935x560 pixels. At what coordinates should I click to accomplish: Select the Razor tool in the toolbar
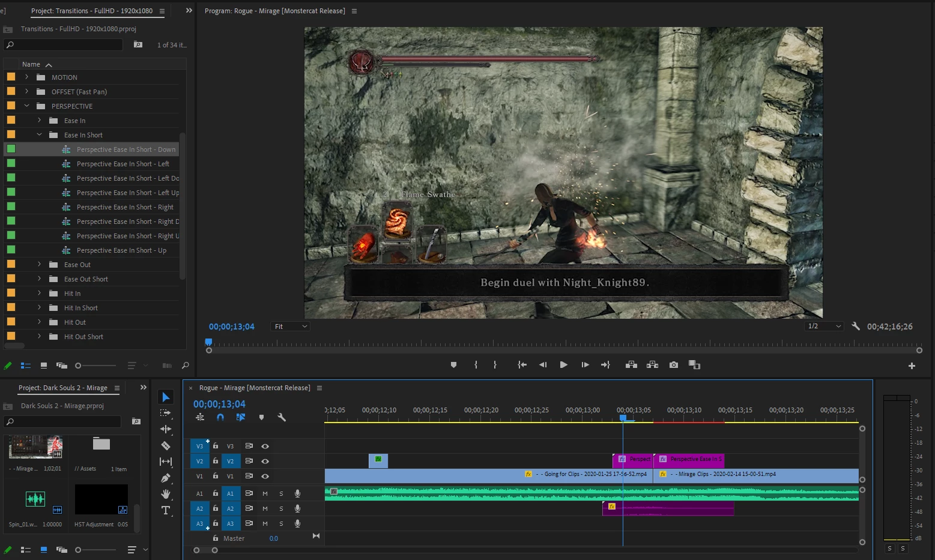166,446
